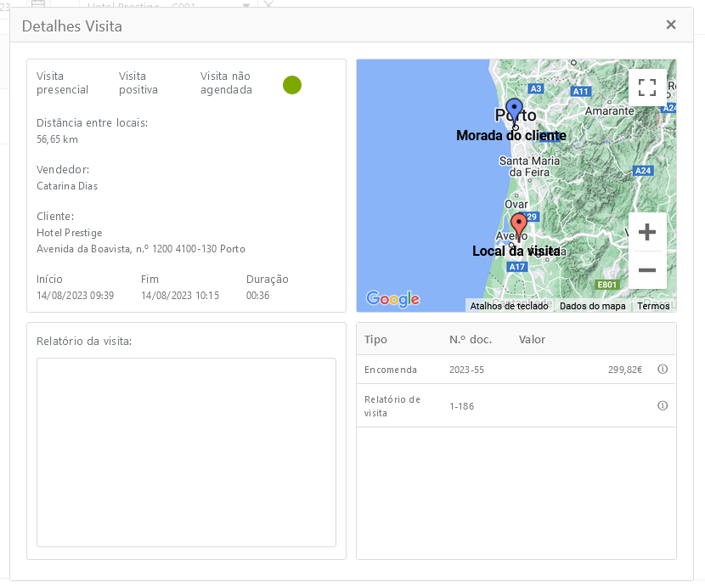Click the N.º doc. column header

point(471,340)
